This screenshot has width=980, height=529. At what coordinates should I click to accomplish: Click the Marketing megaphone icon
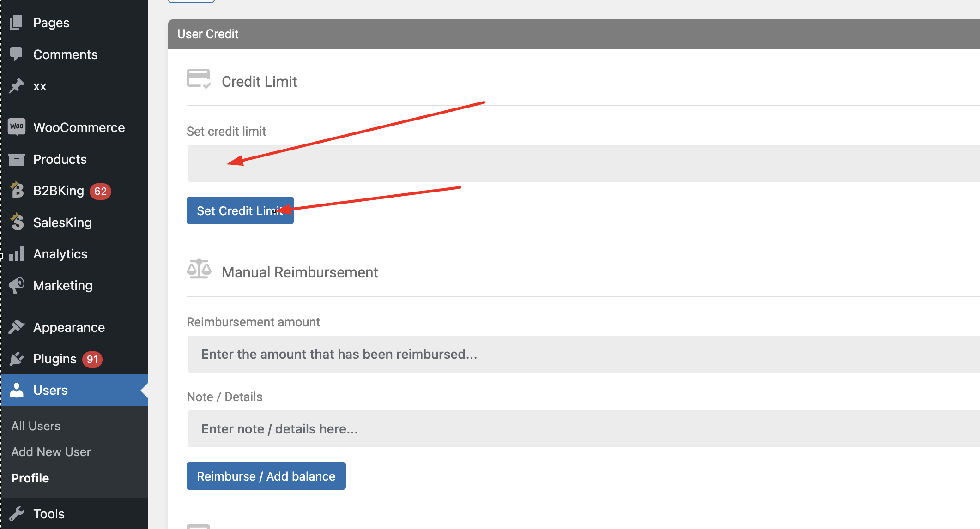[17, 285]
